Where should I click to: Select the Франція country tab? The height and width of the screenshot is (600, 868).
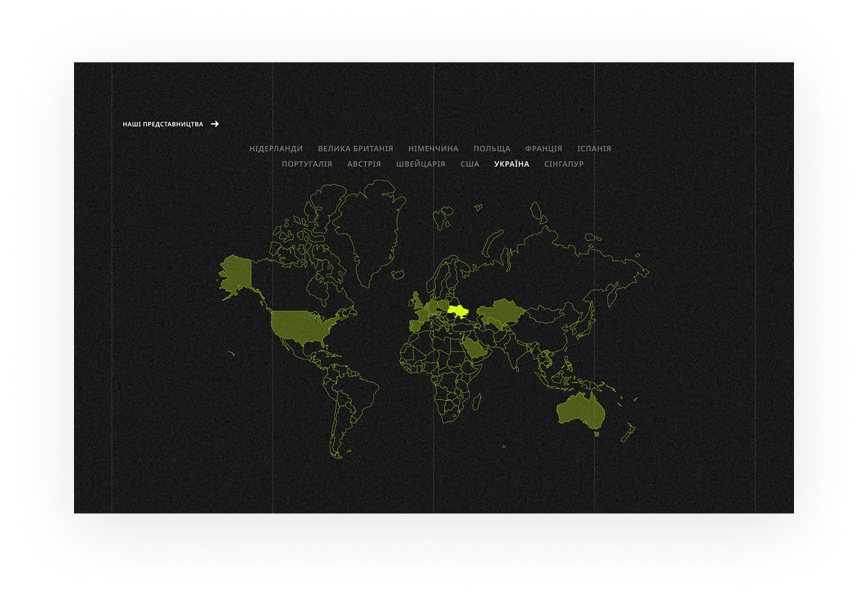click(x=544, y=149)
